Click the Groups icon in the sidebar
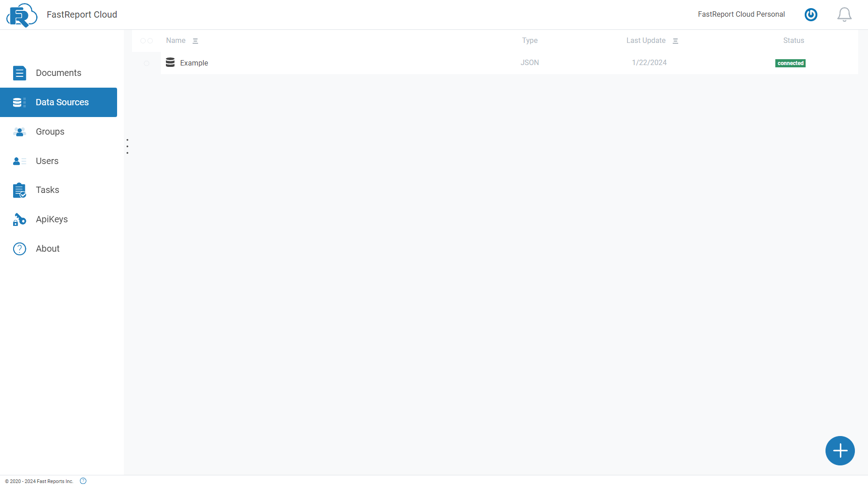 coord(19,132)
